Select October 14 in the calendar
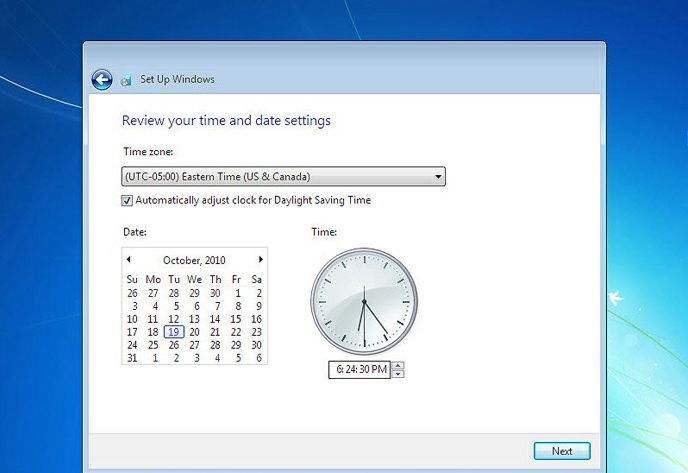 [215, 319]
